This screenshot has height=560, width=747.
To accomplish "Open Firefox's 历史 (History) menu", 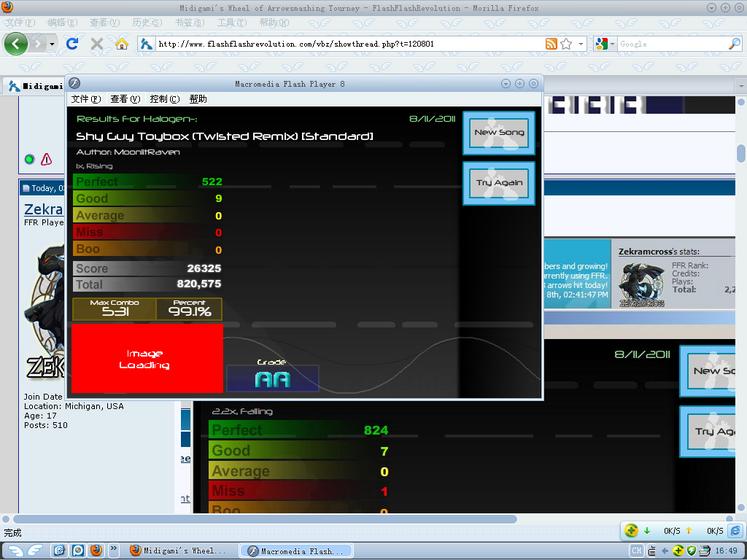I will [147, 22].
